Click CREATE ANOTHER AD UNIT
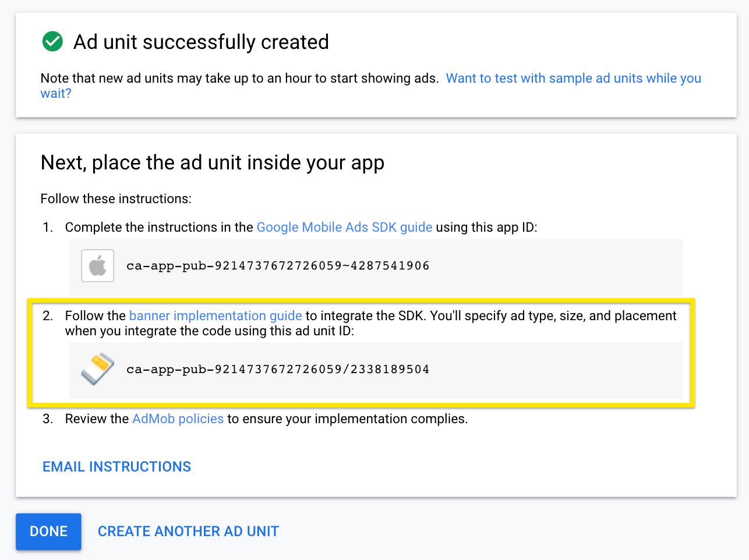This screenshot has height=560, width=749. pyautogui.click(x=188, y=531)
